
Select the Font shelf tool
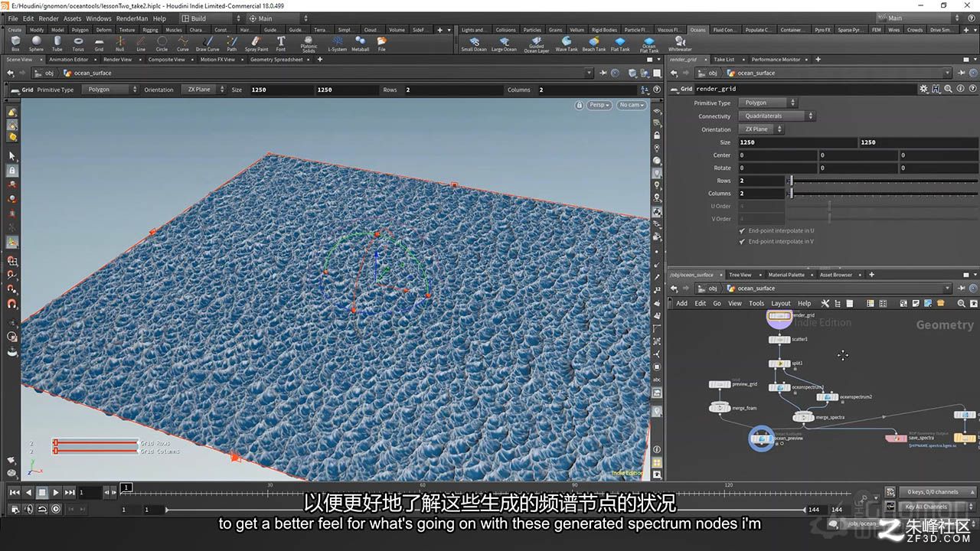(281, 43)
